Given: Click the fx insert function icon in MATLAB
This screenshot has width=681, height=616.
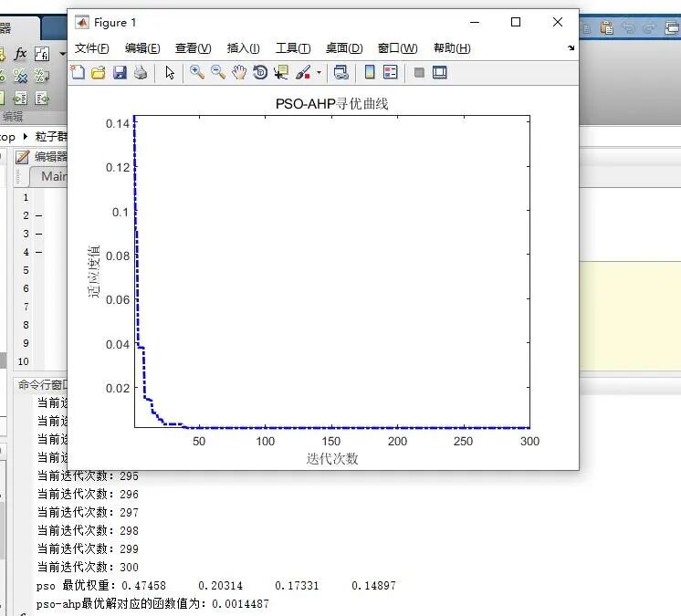Looking at the screenshot, I should 20,54.
